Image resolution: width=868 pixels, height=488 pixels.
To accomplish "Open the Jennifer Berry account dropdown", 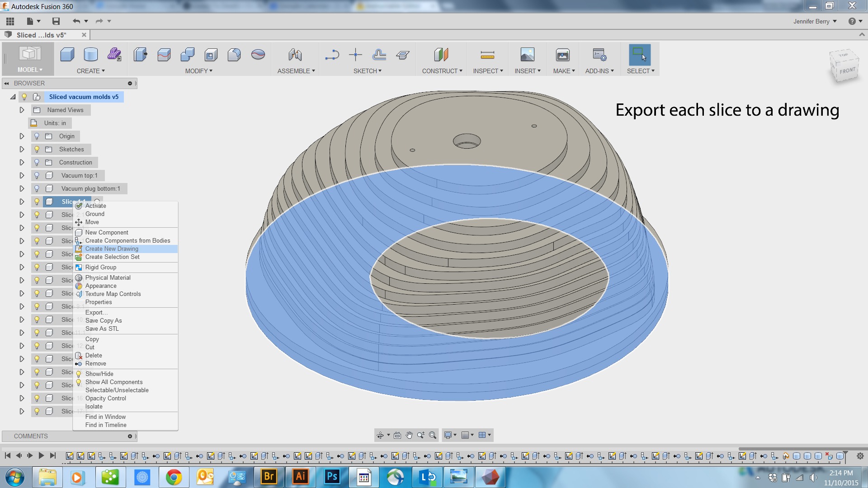I will 815,21.
